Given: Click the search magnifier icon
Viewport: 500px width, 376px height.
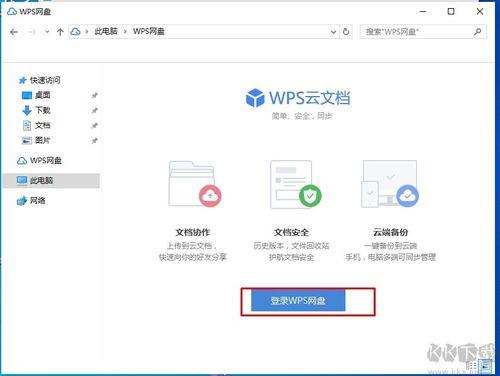Looking at the screenshot, I should click(x=478, y=32).
